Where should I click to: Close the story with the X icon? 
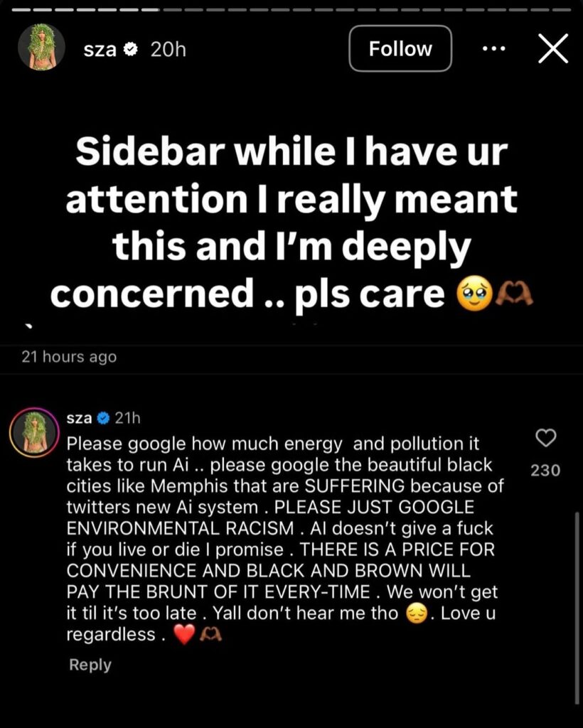pos(552,49)
